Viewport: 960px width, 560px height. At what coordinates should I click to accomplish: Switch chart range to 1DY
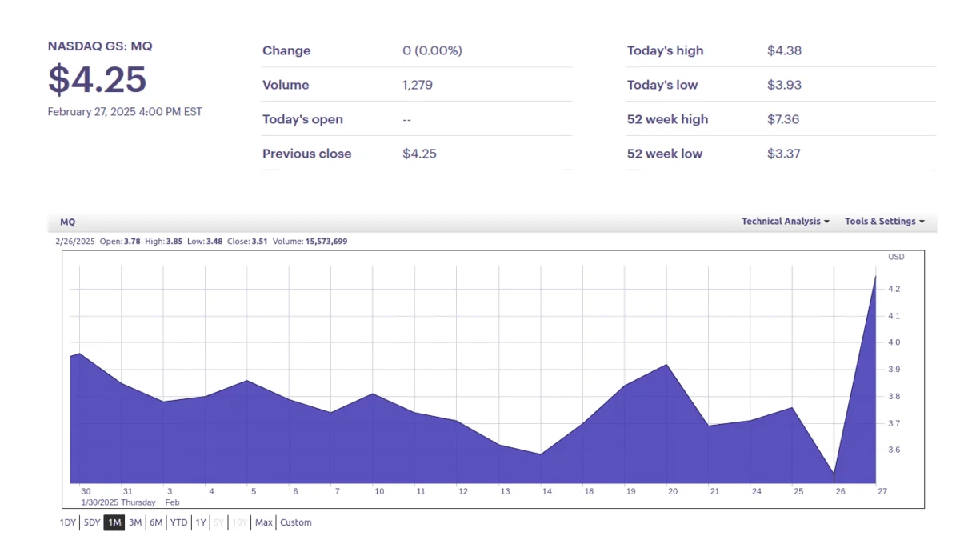[x=68, y=523]
